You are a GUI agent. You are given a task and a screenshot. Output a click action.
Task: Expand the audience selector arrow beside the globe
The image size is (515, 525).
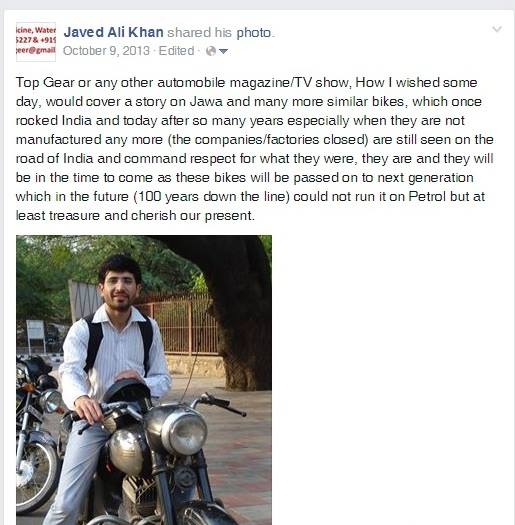click(x=223, y=52)
